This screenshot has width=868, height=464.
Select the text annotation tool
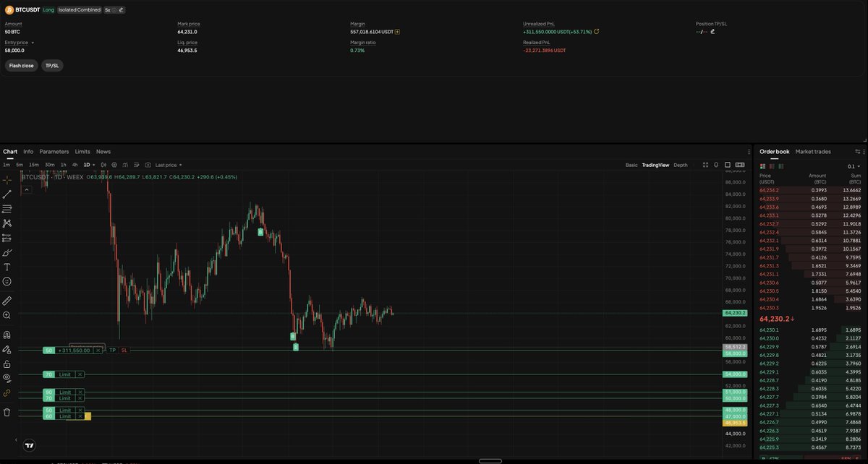[7, 267]
